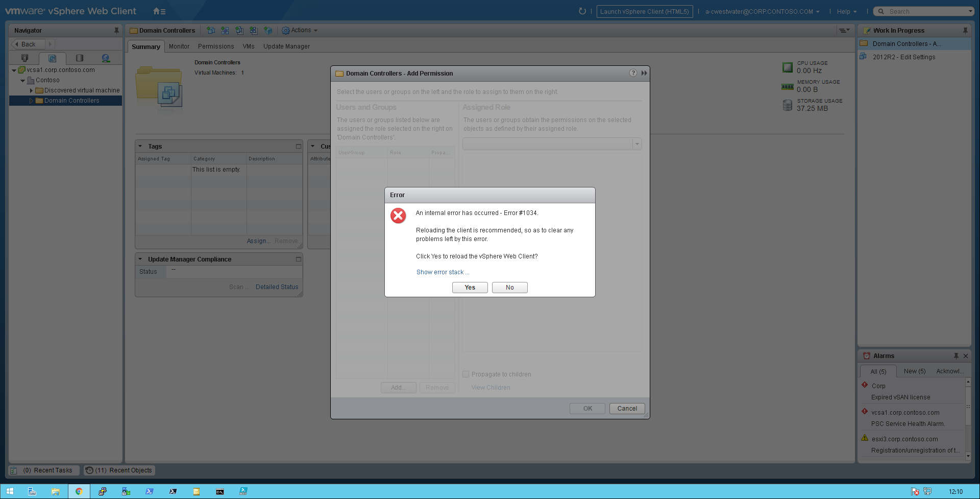
Task: Open the Windows Start button
Action: click(10, 491)
